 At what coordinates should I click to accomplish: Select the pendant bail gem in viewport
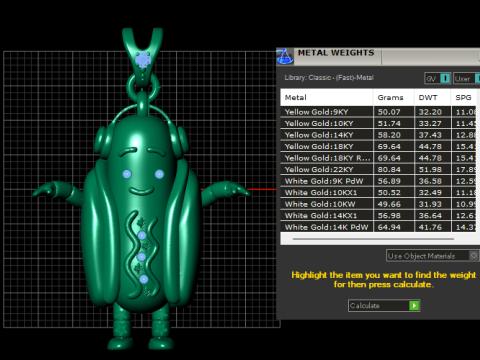(143, 60)
